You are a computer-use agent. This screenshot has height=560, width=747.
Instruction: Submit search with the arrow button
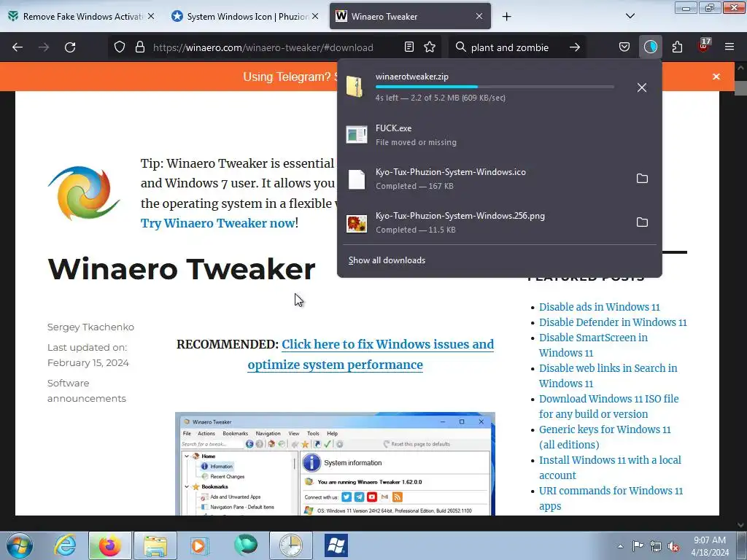tap(575, 47)
